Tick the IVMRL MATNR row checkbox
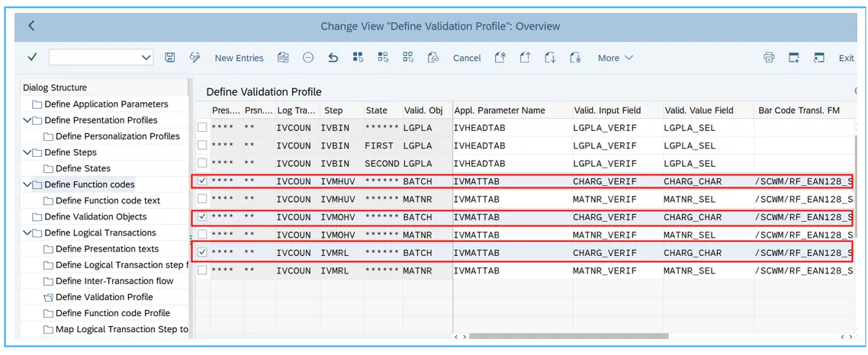Image resolution: width=868 pixels, height=355 pixels. tap(202, 270)
